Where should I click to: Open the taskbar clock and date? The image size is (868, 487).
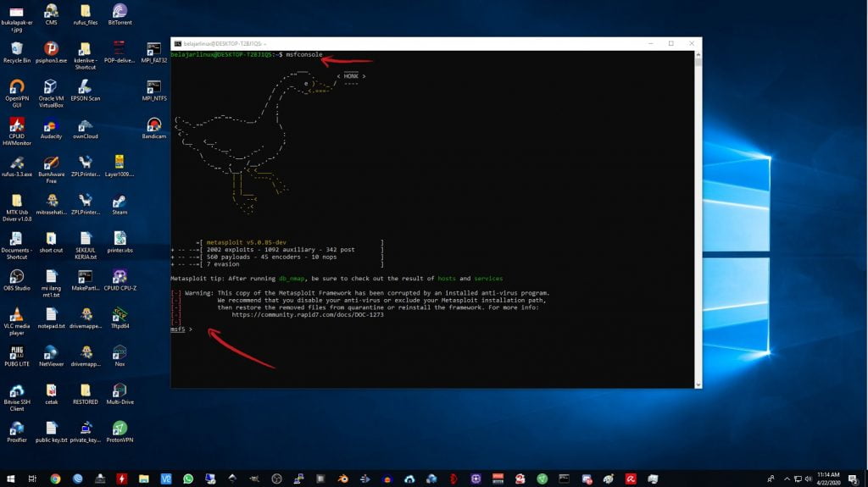829,479
